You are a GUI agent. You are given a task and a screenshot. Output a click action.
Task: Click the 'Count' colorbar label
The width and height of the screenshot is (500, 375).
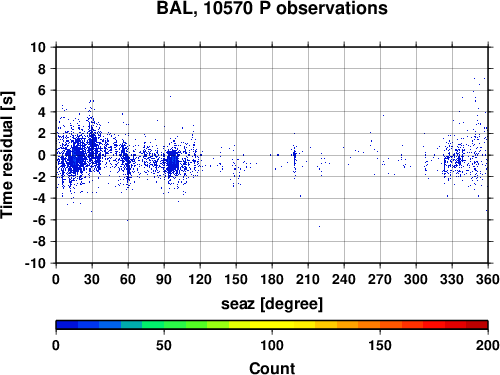[272, 368]
